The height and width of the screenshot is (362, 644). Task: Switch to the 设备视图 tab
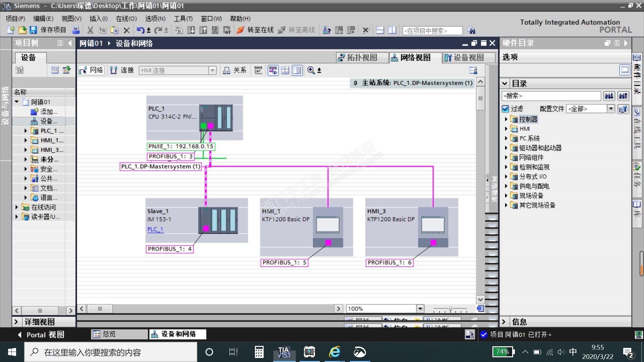coord(468,58)
